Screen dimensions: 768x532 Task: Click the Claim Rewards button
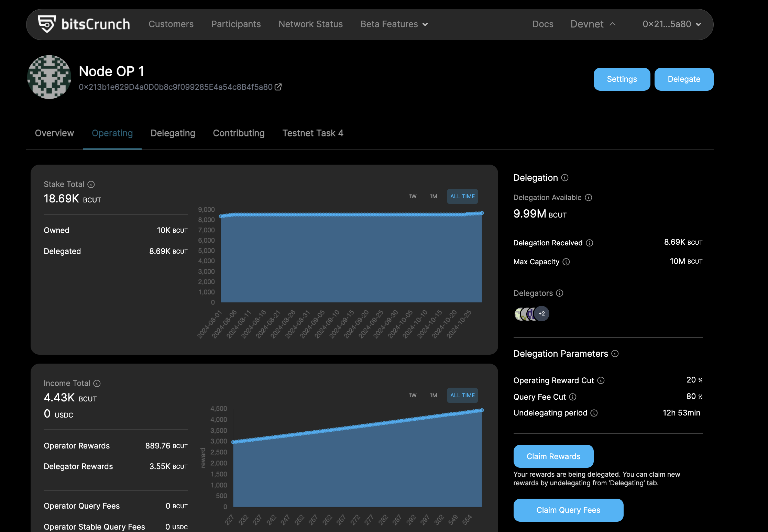(553, 456)
